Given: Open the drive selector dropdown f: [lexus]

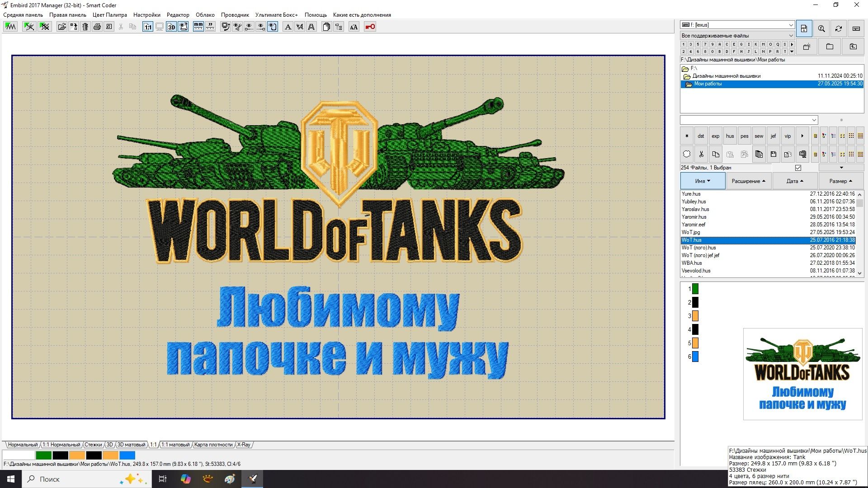Looking at the screenshot, I should pos(737,25).
